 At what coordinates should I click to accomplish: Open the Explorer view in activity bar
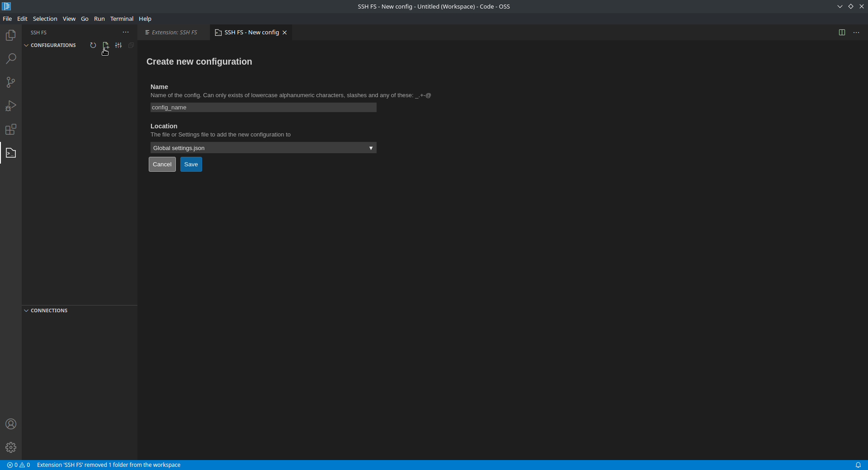click(11, 35)
